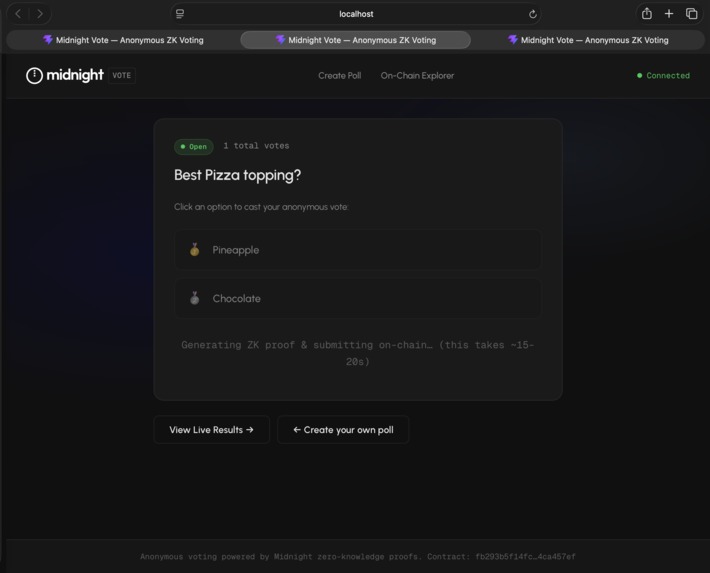Click the Open status badge

[194, 147]
